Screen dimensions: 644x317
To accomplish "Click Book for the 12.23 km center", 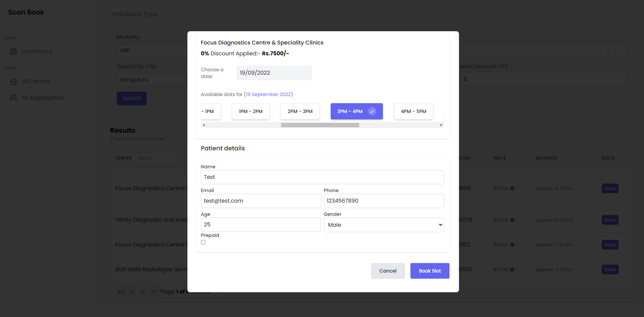I will [x=610, y=269].
